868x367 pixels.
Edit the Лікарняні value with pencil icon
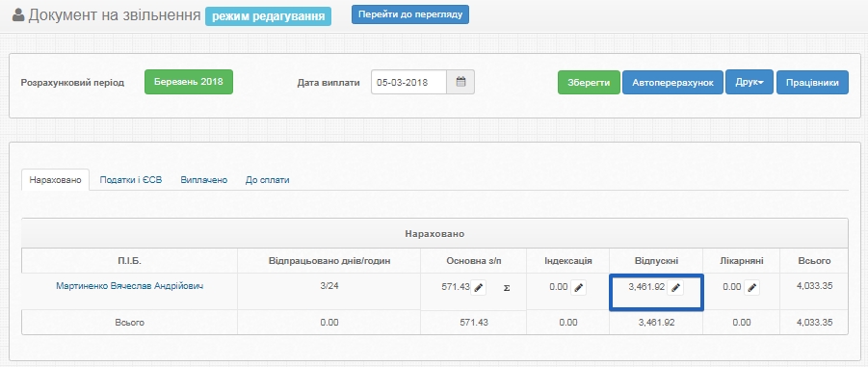(x=751, y=288)
